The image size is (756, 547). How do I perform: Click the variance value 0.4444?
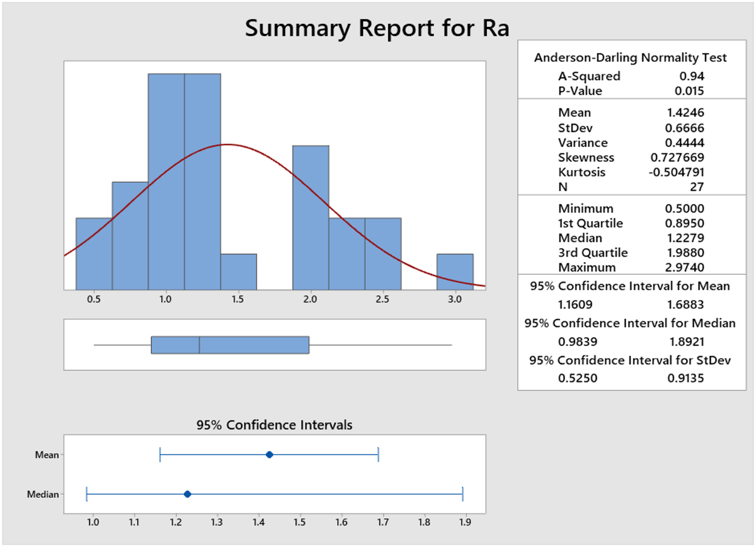coord(685,142)
